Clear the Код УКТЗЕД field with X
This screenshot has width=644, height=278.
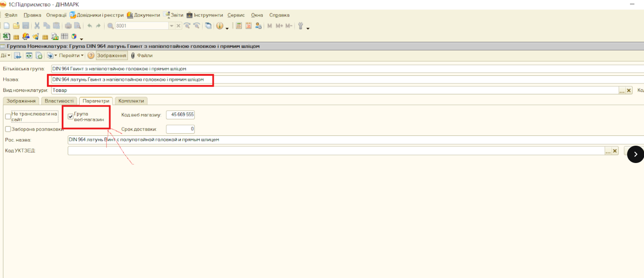615,151
